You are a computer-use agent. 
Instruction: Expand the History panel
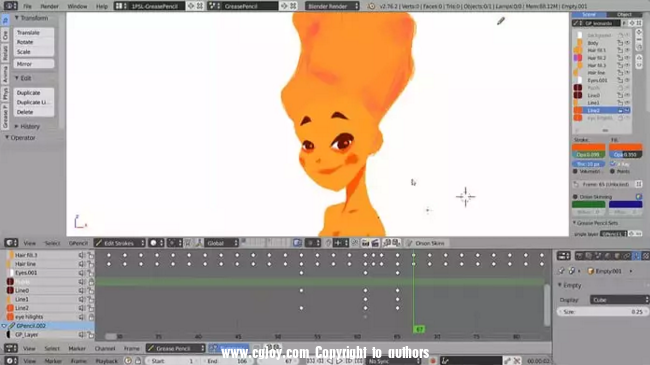pyautogui.click(x=17, y=126)
